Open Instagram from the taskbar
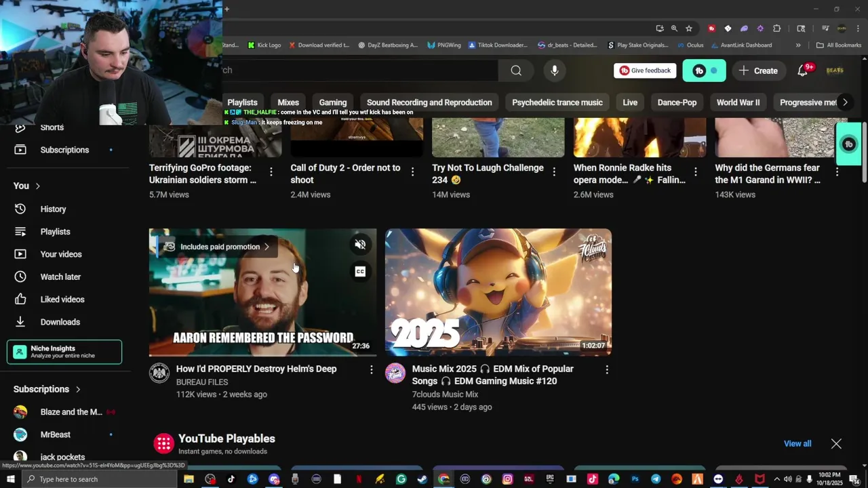 507,479
